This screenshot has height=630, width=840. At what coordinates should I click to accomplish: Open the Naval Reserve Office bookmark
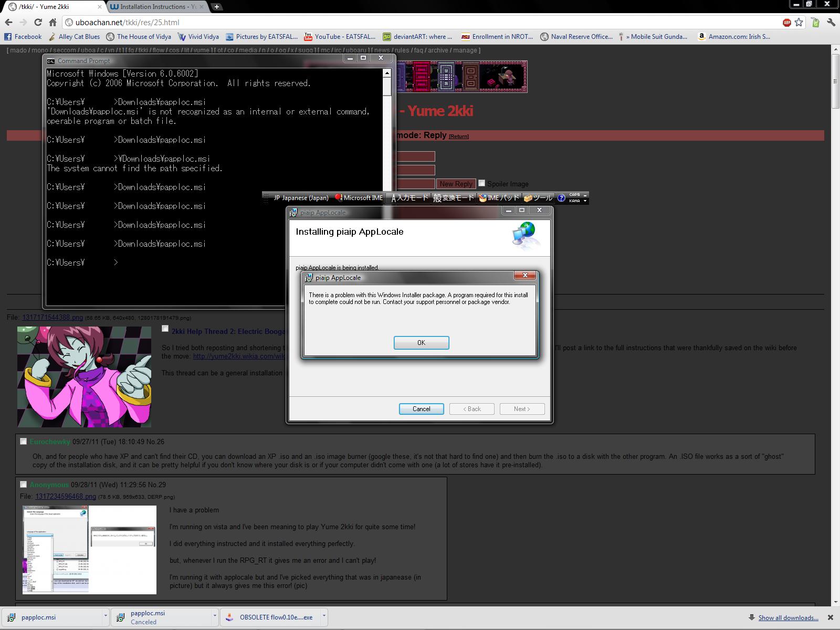coord(576,37)
